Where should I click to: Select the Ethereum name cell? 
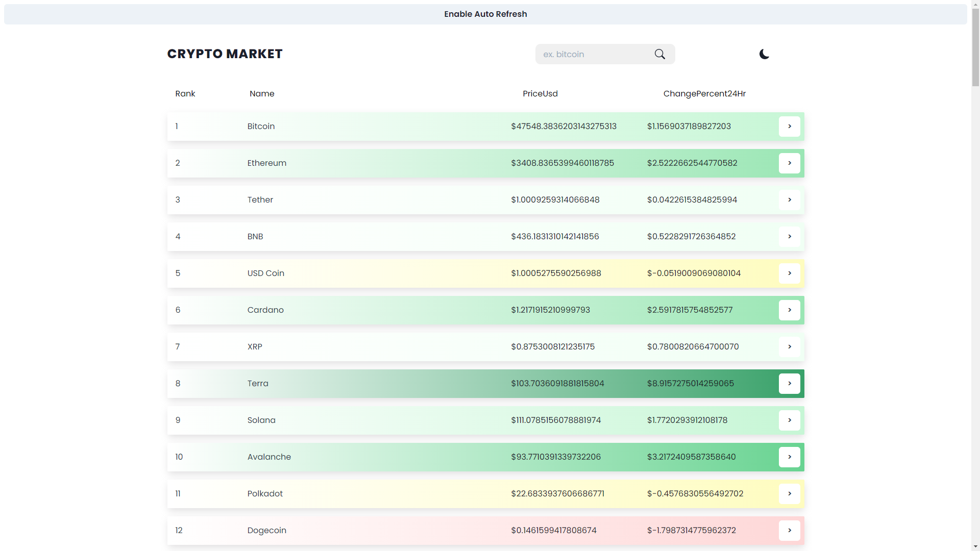[x=267, y=163]
